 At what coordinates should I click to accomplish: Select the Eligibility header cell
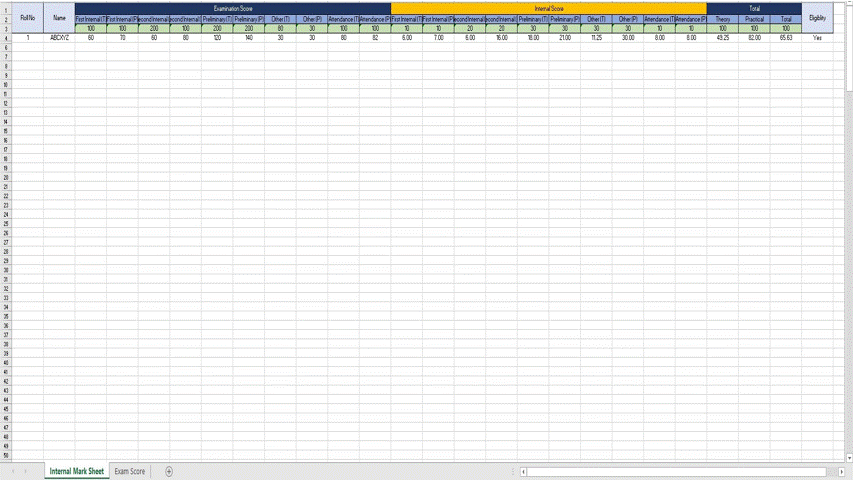click(817, 17)
